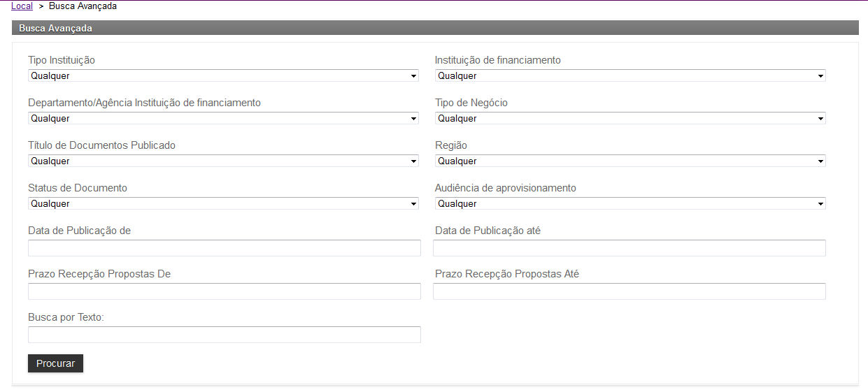
Task: Click the Data de Publicação de field
Action: pyautogui.click(x=224, y=248)
